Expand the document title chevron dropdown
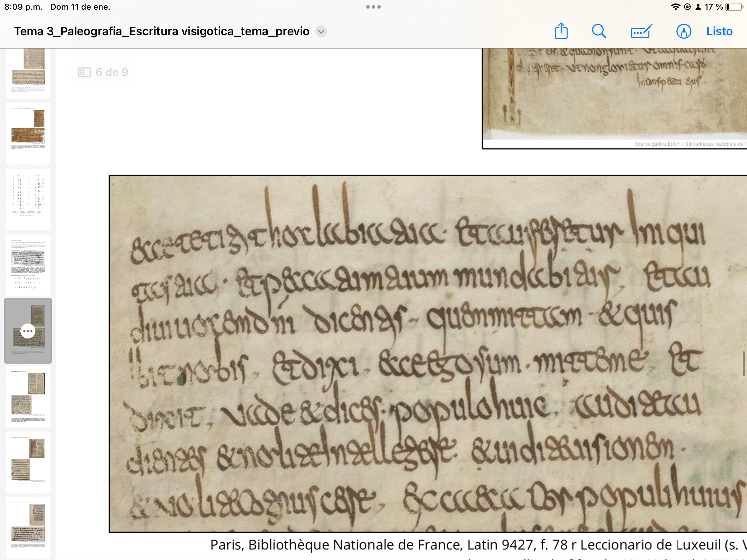747x560 pixels. [321, 31]
